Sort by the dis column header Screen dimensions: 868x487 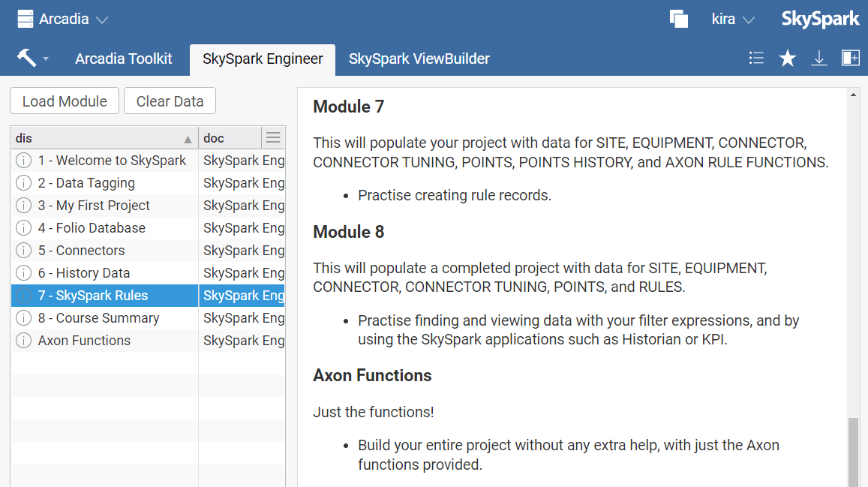[x=104, y=138]
